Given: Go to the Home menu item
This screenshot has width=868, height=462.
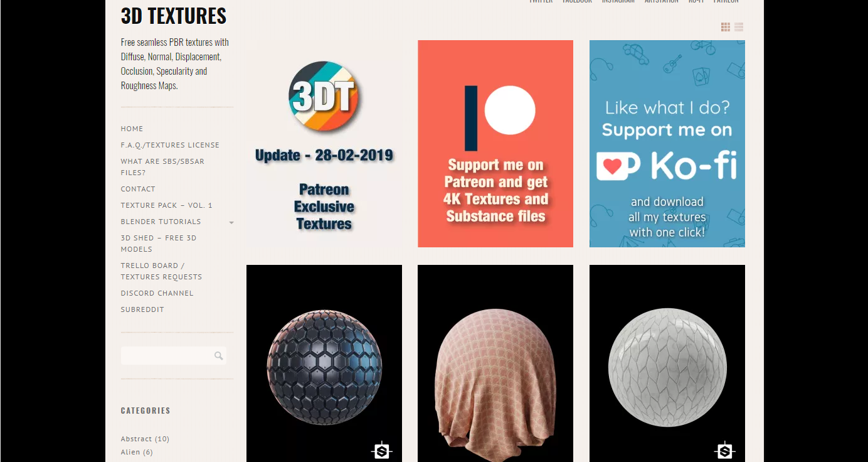Looking at the screenshot, I should tap(132, 129).
